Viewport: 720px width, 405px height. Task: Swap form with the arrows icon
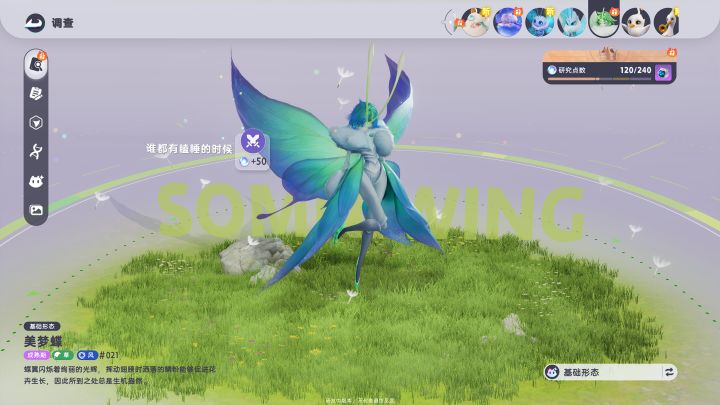coord(669,372)
